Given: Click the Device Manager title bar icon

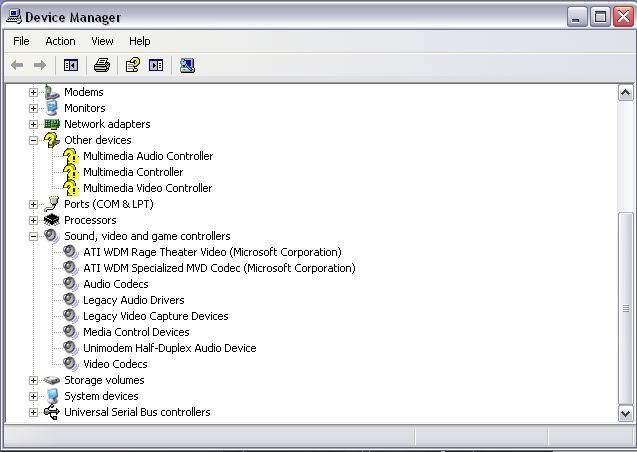Looking at the screenshot, I should 14,17.
